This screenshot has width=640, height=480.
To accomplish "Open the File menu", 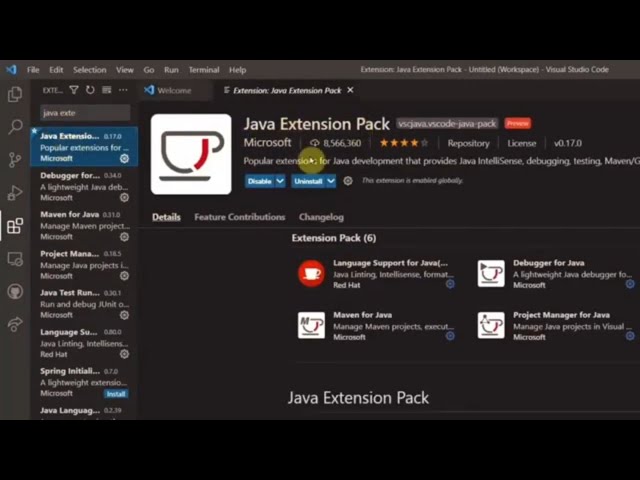I will point(33,70).
